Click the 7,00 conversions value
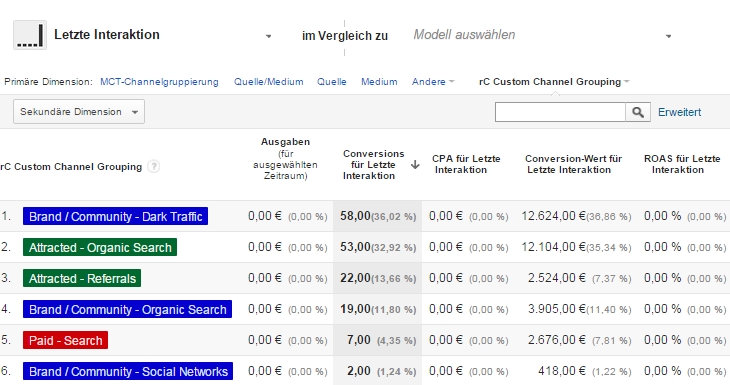The width and height of the screenshot is (730, 385). pyautogui.click(x=358, y=340)
